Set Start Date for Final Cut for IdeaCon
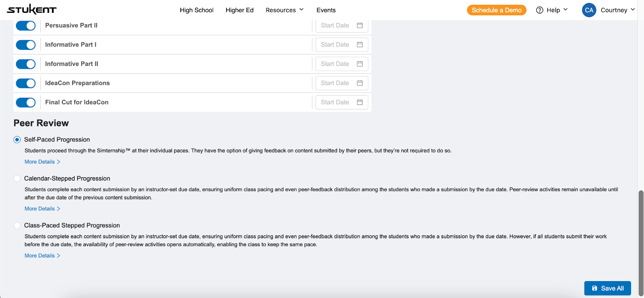This screenshot has height=298, width=644. pos(342,102)
